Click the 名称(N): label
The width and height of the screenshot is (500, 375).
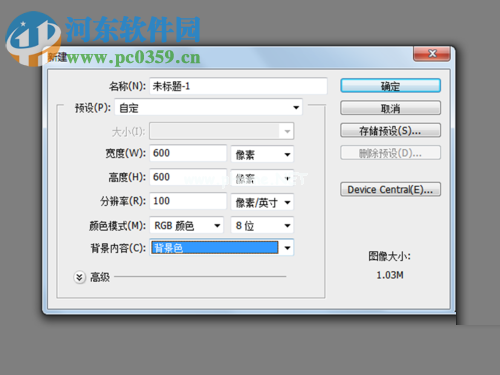point(127,86)
